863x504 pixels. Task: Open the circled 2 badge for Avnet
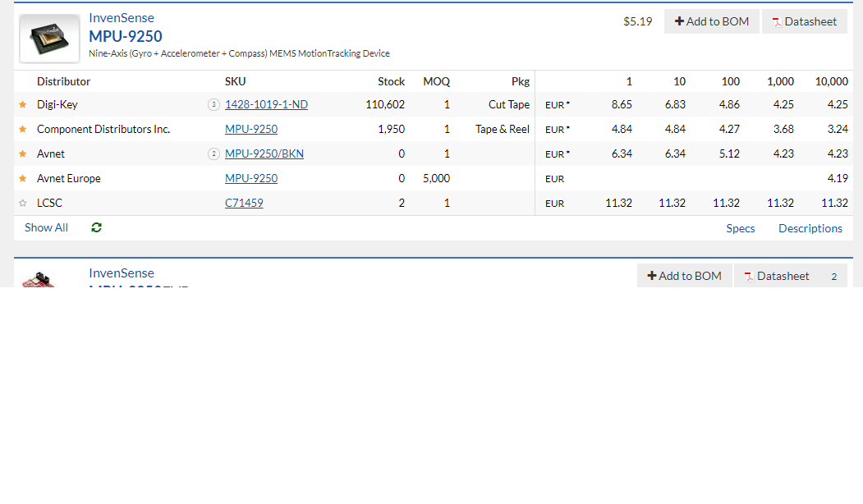pyautogui.click(x=213, y=154)
